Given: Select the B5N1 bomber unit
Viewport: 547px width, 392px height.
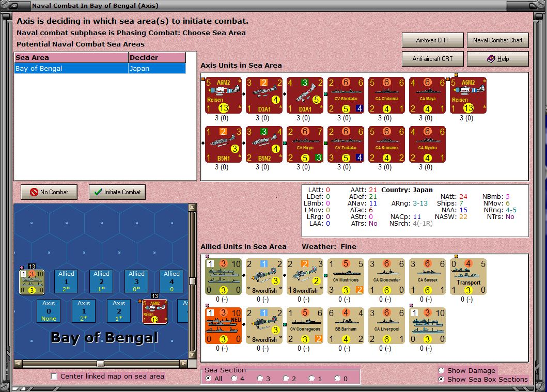Looking at the screenshot, I should click(223, 145).
